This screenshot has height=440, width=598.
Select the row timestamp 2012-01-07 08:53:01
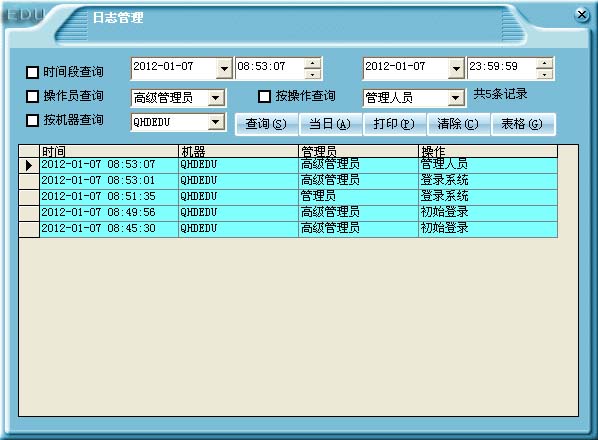(x=98, y=180)
